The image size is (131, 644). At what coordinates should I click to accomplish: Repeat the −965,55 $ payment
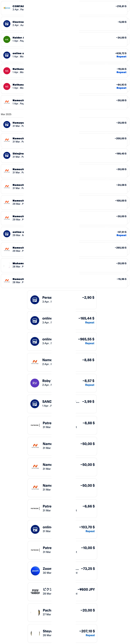pos(90,343)
